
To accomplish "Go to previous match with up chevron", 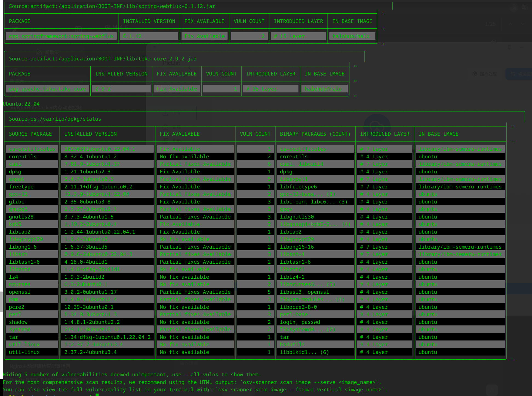I will (x=510, y=24).
